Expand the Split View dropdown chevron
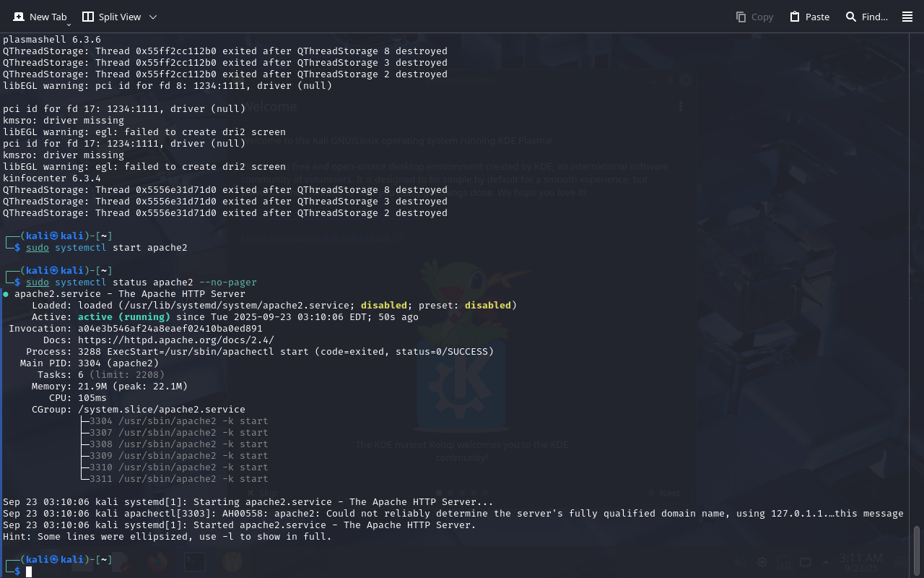This screenshot has width=924, height=578. click(x=152, y=17)
